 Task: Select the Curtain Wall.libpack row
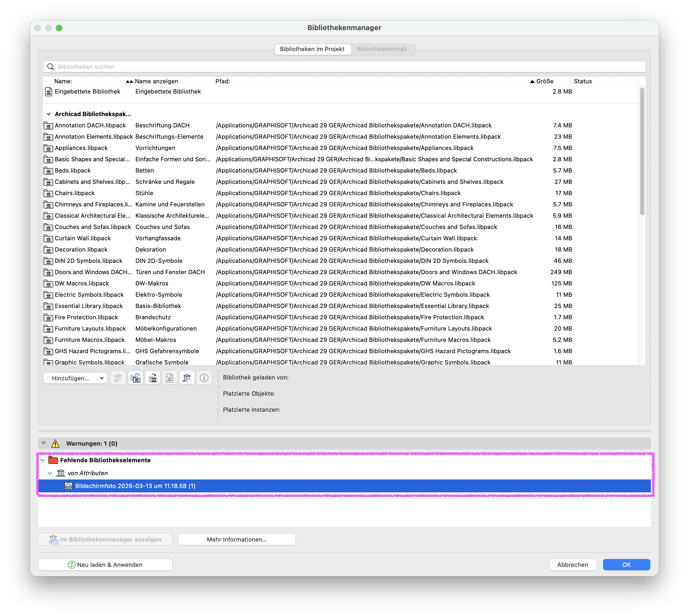click(x=341, y=238)
